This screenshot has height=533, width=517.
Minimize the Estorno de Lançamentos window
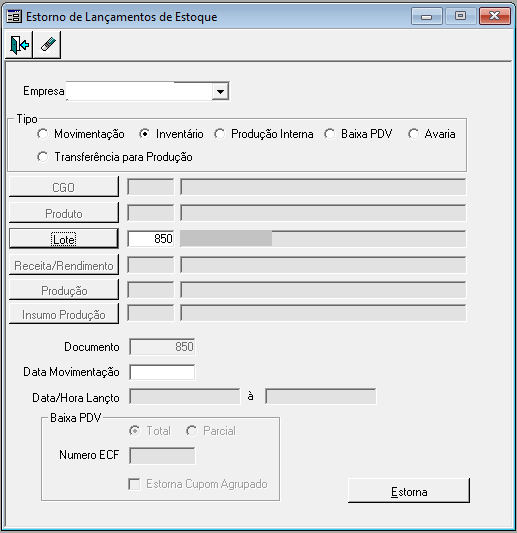427,16
